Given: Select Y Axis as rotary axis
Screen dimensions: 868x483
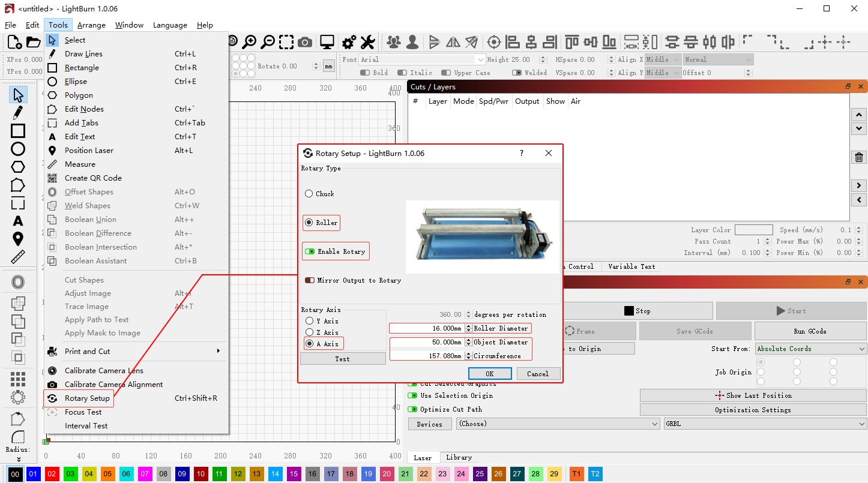Looking at the screenshot, I should [322, 321].
